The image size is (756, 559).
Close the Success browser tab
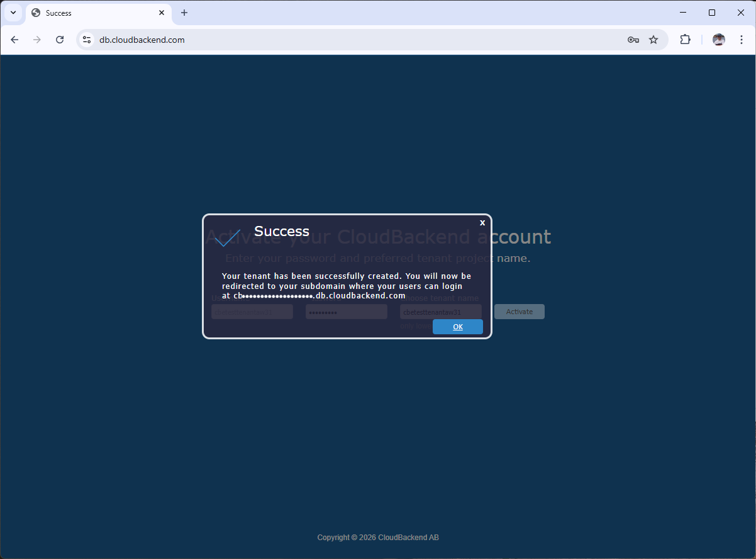pos(162,13)
